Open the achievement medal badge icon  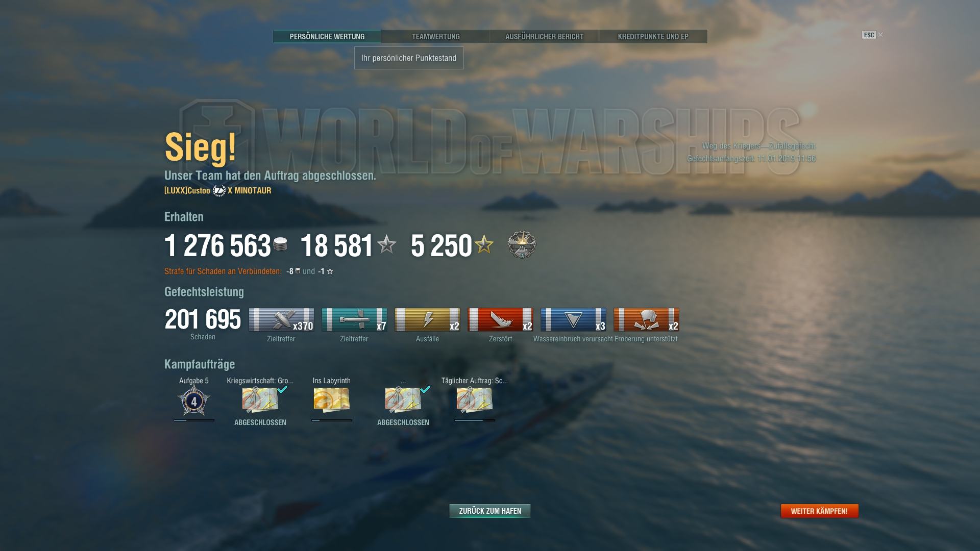(x=522, y=244)
